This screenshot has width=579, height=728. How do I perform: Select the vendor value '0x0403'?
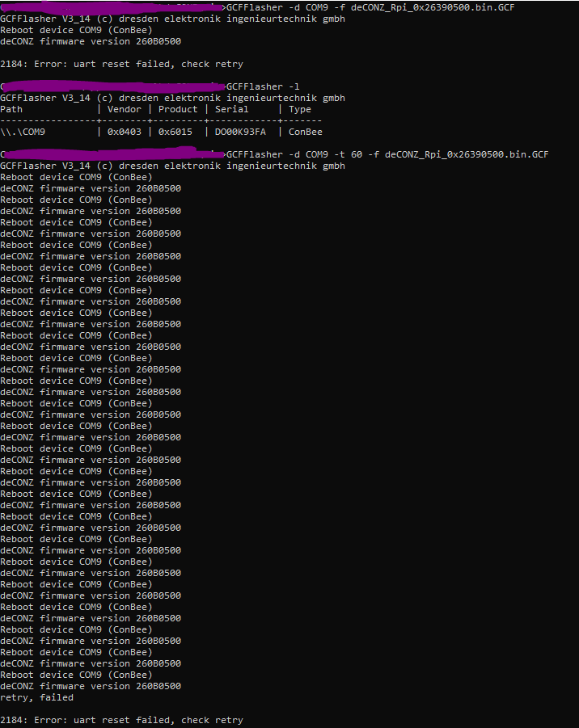124,132
